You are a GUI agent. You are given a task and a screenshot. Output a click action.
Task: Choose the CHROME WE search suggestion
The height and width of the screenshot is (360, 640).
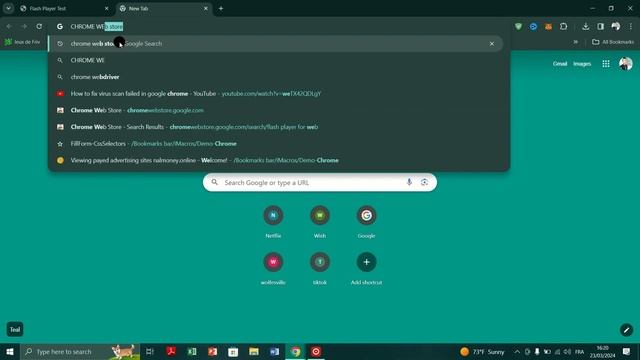(279, 60)
